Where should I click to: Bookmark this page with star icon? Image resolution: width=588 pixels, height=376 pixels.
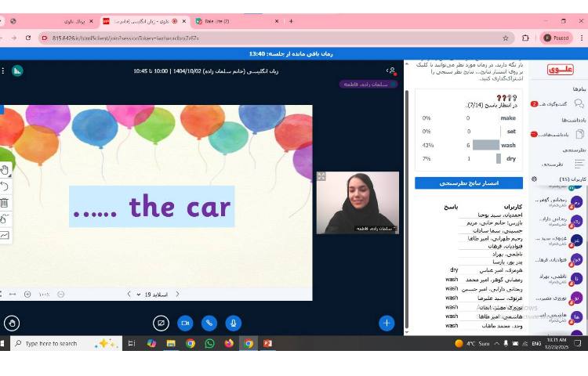click(x=506, y=38)
